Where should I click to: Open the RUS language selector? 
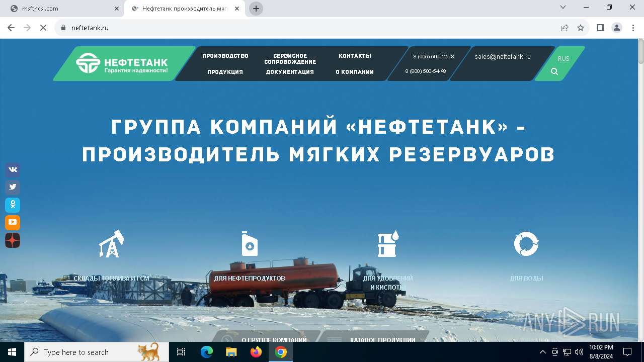563,59
